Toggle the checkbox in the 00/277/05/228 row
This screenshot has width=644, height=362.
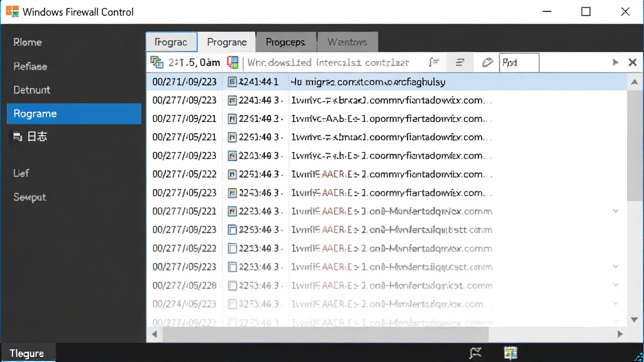232,286
